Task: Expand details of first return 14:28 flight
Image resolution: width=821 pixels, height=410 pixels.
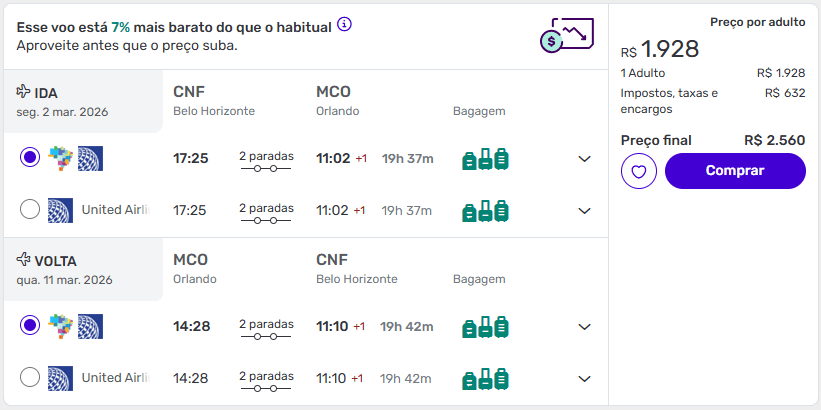Action: pyautogui.click(x=585, y=327)
